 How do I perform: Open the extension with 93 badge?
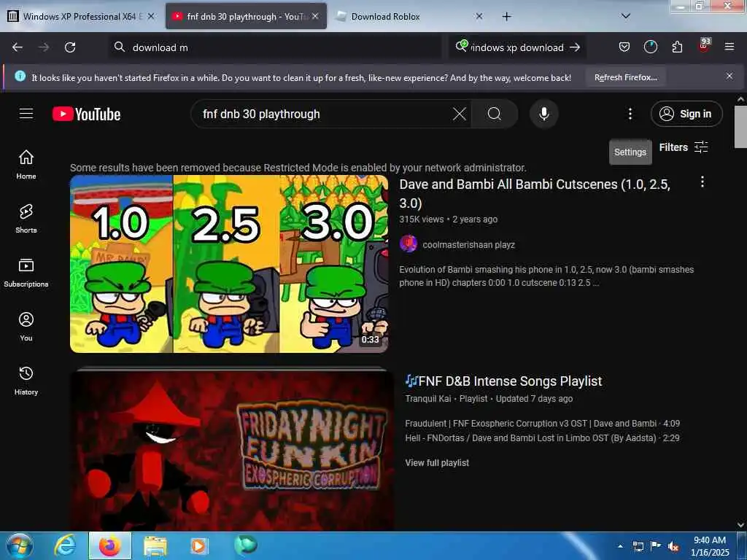pyautogui.click(x=704, y=46)
